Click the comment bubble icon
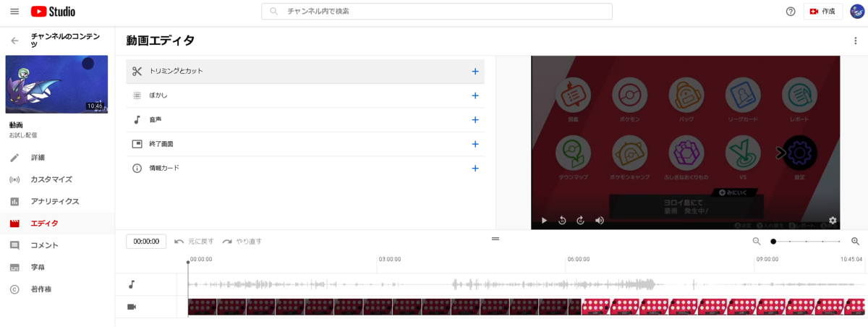Screen dimensions: 868x327 click(x=14, y=245)
